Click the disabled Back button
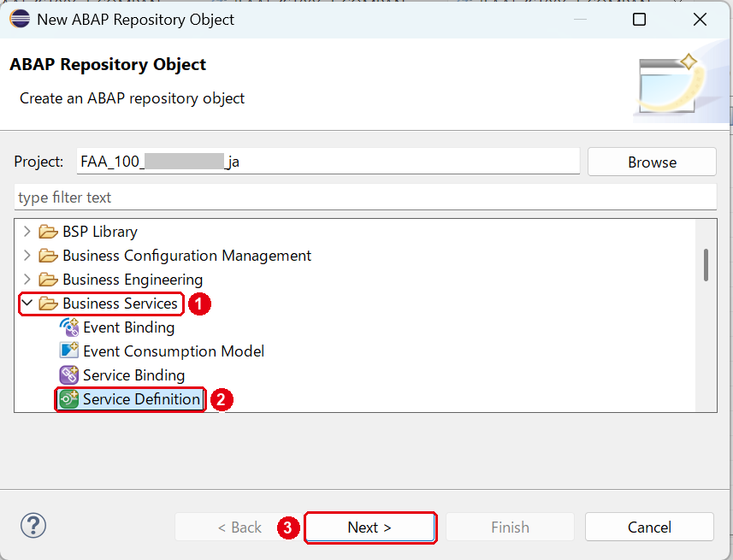Viewport: 733px width, 560px height. coord(239,528)
